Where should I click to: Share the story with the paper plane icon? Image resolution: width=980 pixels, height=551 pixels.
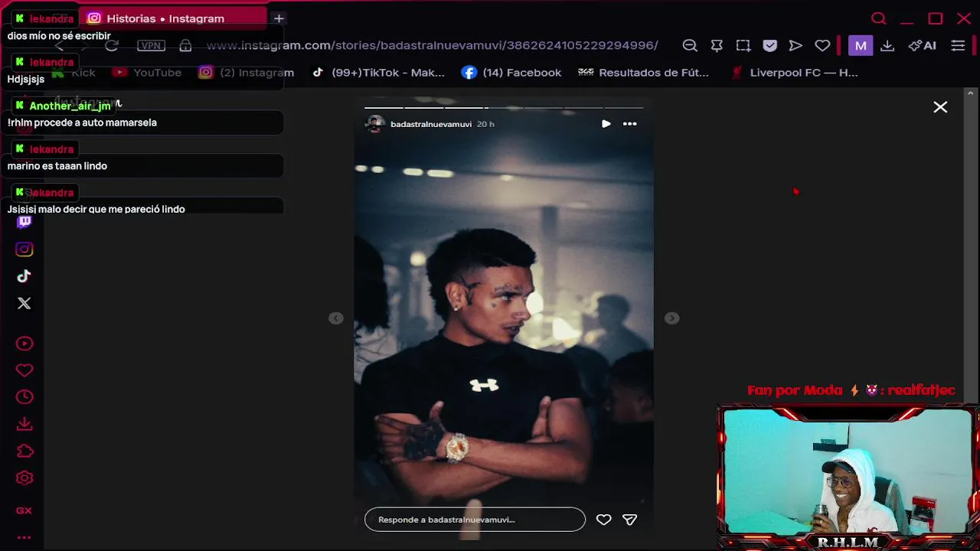(x=630, y=520)
